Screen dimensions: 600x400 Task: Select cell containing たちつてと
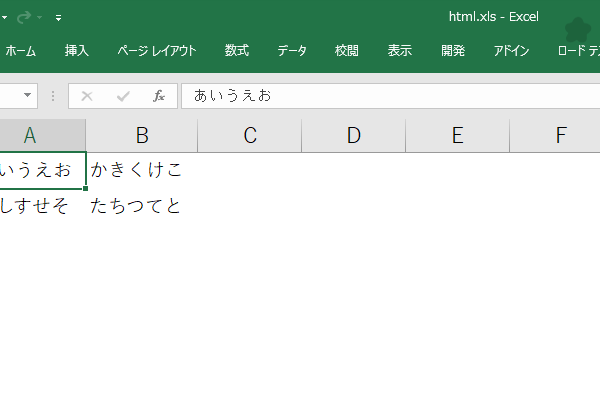[x=142, y=206]
